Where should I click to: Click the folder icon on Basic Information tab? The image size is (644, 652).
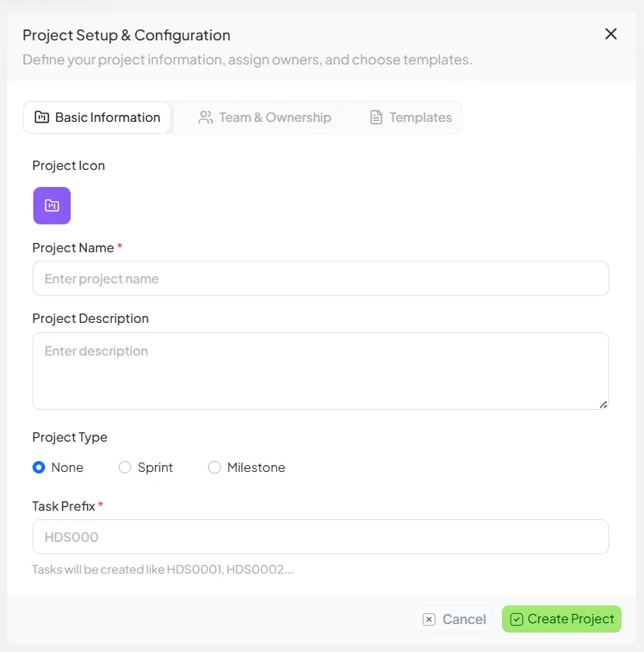click(41, 117)
